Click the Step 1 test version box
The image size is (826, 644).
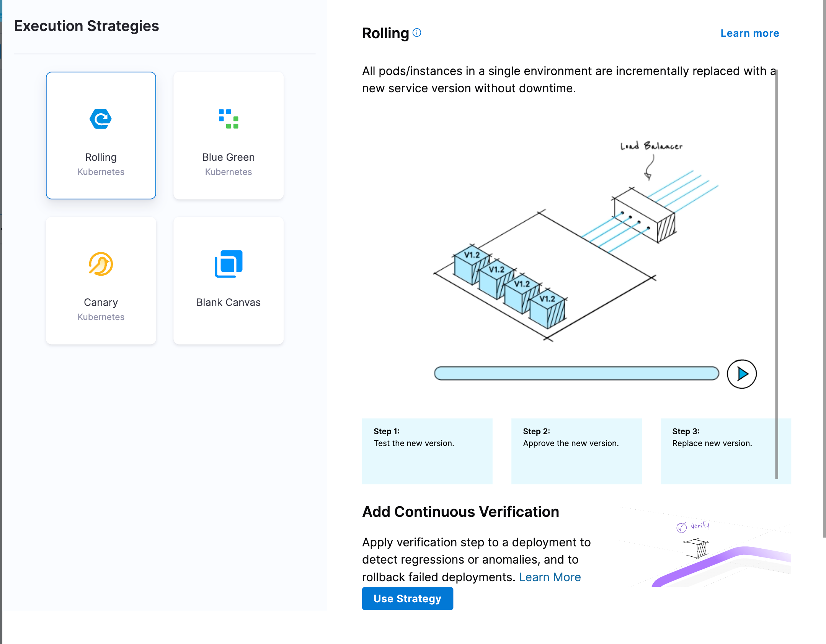coord(427,451)
